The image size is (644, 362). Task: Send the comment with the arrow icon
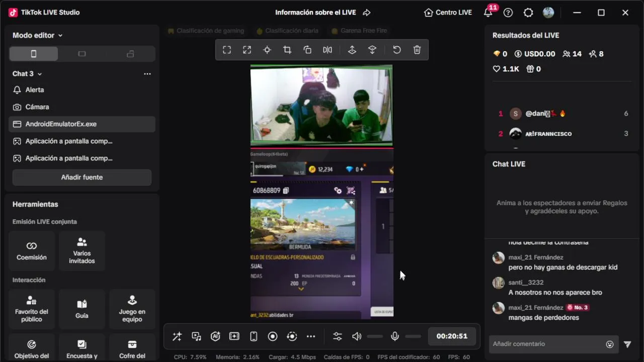[627, 344]
